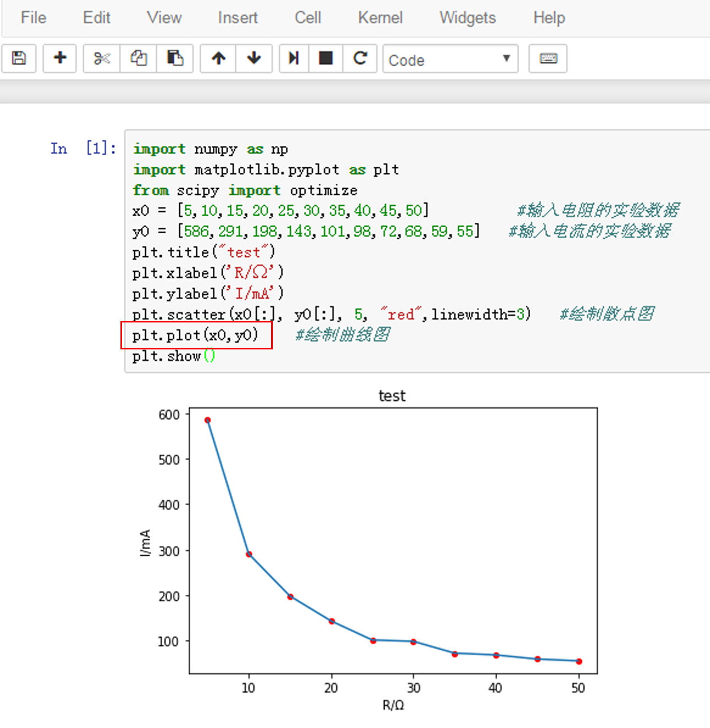
Task: Click the output plot image
Action: point(368,551)
